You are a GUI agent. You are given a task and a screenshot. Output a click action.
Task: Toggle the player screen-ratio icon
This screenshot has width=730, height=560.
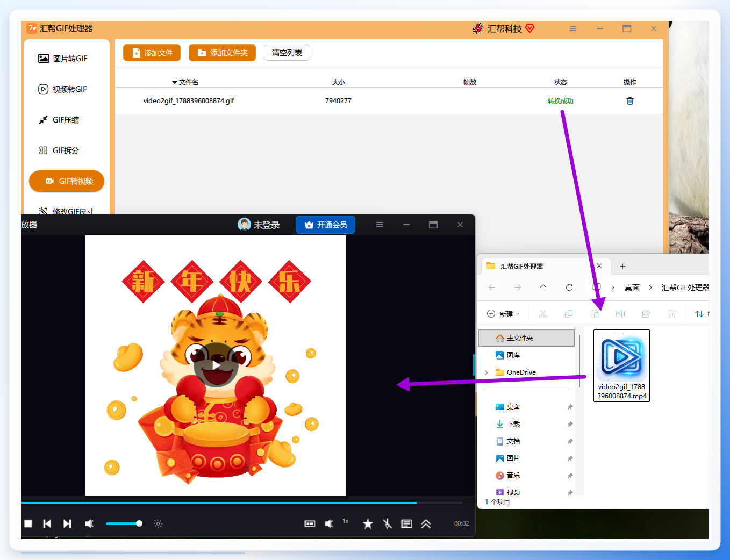point(310,523)
